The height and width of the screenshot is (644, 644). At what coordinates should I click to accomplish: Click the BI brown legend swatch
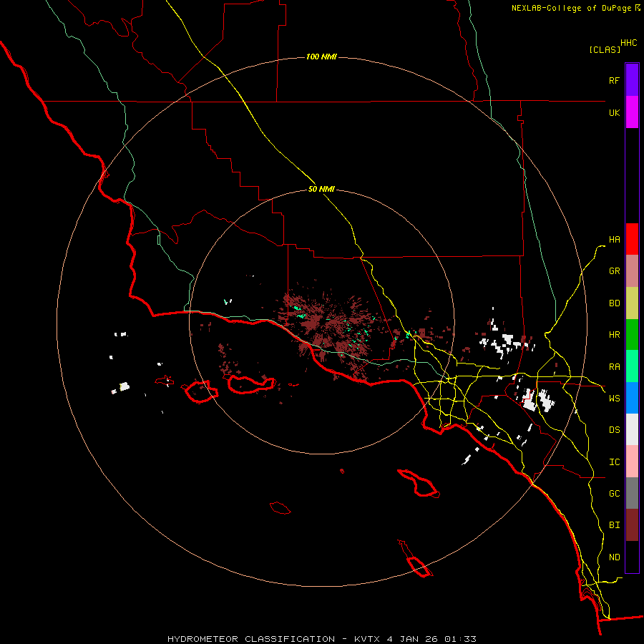pyautogui.click(x=632, y=525)
